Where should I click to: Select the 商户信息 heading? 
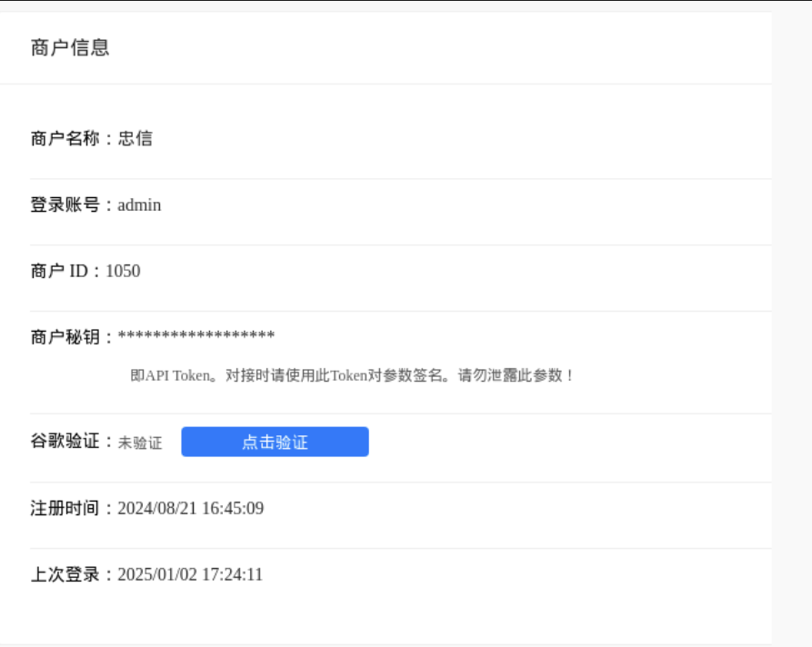70,47
